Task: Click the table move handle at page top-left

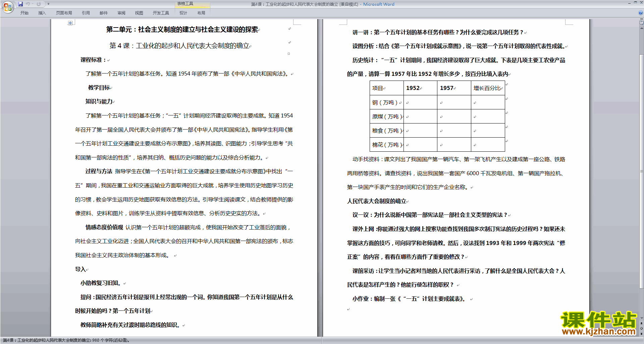Action: (x=70, y=23)
